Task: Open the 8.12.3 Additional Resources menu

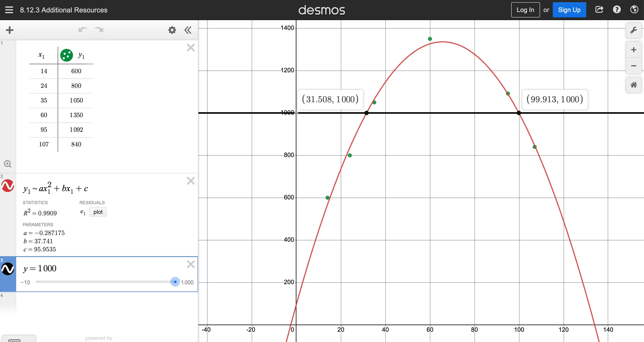Action: (9, 10)
